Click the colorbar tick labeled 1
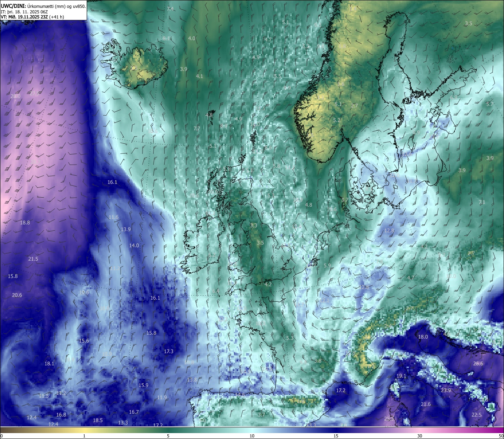Viewport: 504px width, 439px height. [84, 436]
